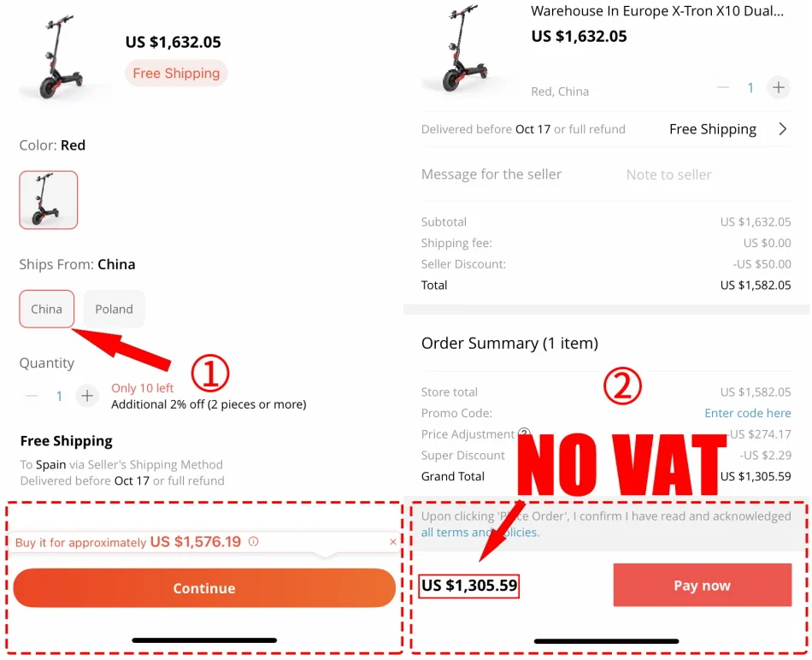Decrease quantity with minus button on product page
Image resolution: width=812 pixels, height=660 pixels.
[32, 397]
